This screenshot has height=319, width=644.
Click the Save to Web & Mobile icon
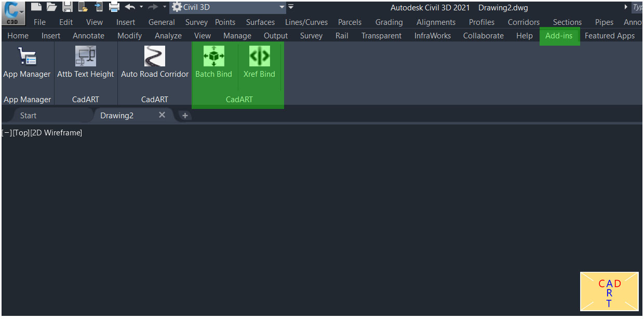pyautogui.click(x=99, y=7)
